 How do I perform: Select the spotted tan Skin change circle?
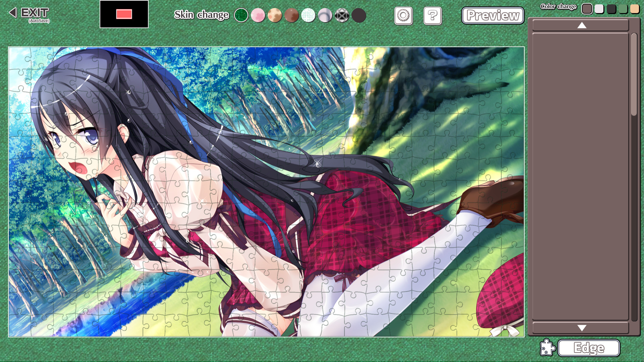coord(275,15)
